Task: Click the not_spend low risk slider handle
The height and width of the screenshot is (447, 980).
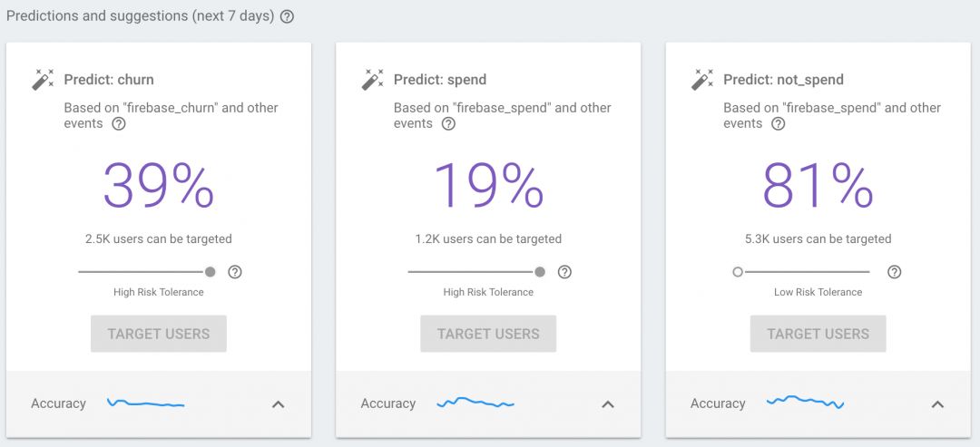Action: tap(738, 272)
